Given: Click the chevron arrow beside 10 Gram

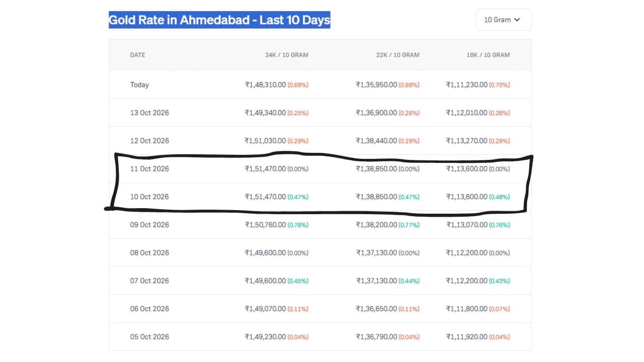Looking at the screenshot, I should (517, 20).
